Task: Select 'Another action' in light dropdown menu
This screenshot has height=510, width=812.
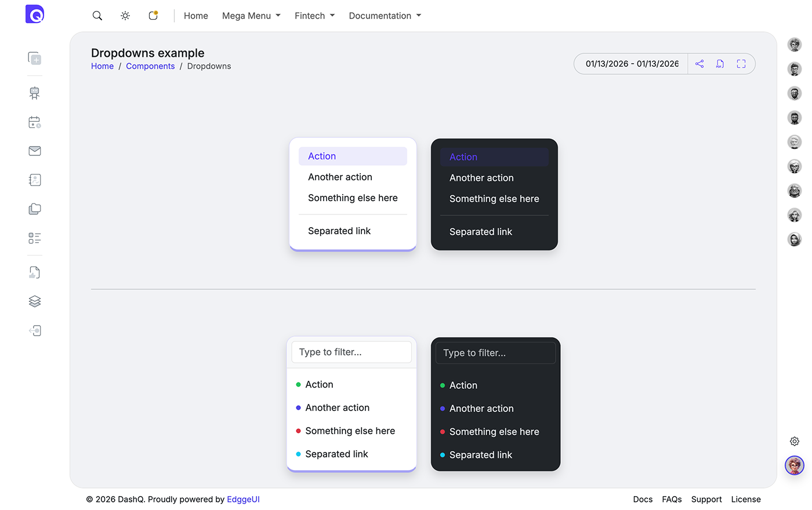Action: point(340,177)
